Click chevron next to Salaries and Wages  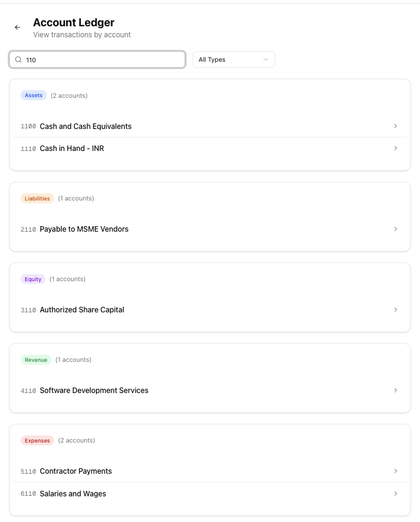(x=396, y=494)
